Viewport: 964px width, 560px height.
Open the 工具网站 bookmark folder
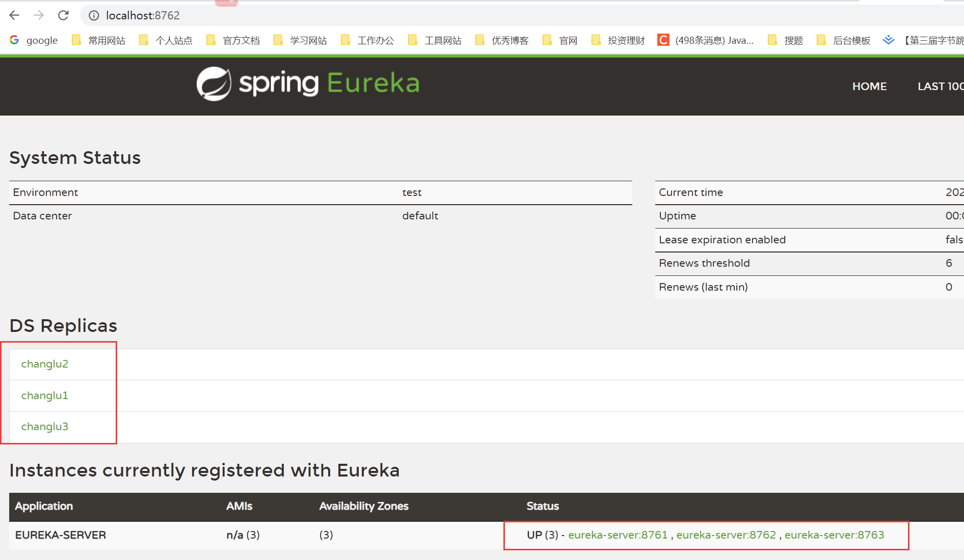point(435,40)
